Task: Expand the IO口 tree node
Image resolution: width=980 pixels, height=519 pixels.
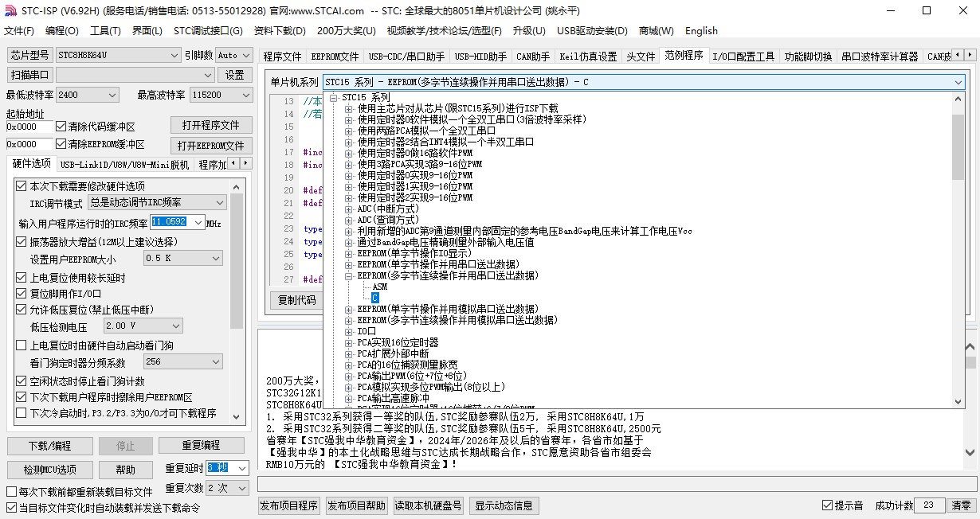Action: pyautogui.click(x=348, y=331)
